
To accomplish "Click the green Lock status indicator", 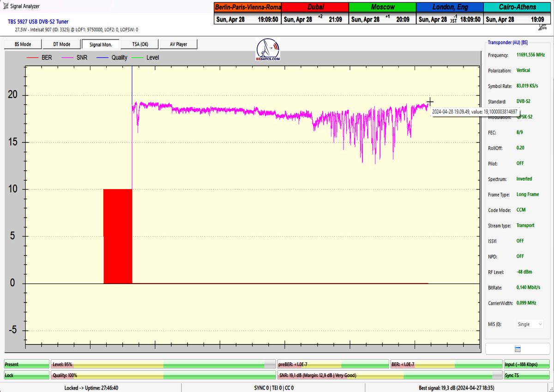I will (26, 375).
